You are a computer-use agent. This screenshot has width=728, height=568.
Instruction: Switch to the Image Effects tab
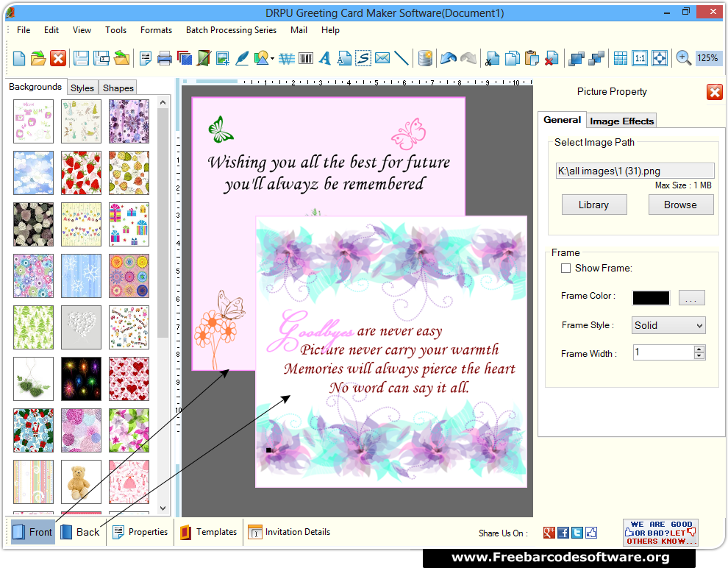[x=621, y=121]
